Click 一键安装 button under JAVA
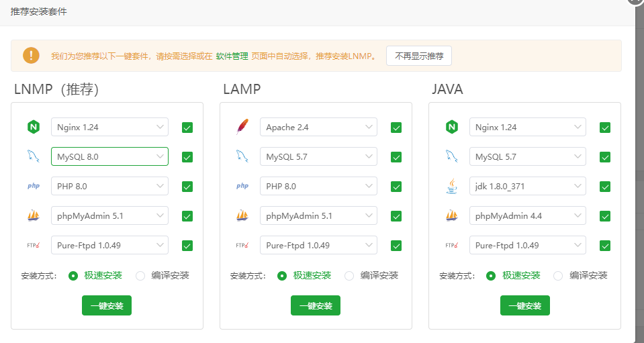This screenshot has width=644, height=343. 524,305
